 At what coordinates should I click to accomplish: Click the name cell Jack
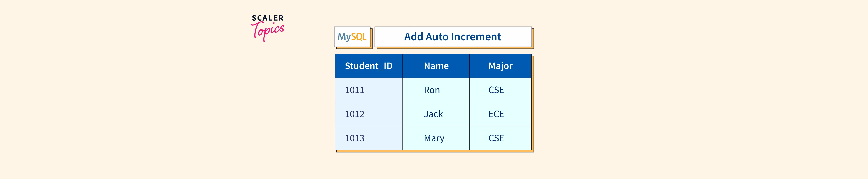pyautogui.click(x=436, y=114)
